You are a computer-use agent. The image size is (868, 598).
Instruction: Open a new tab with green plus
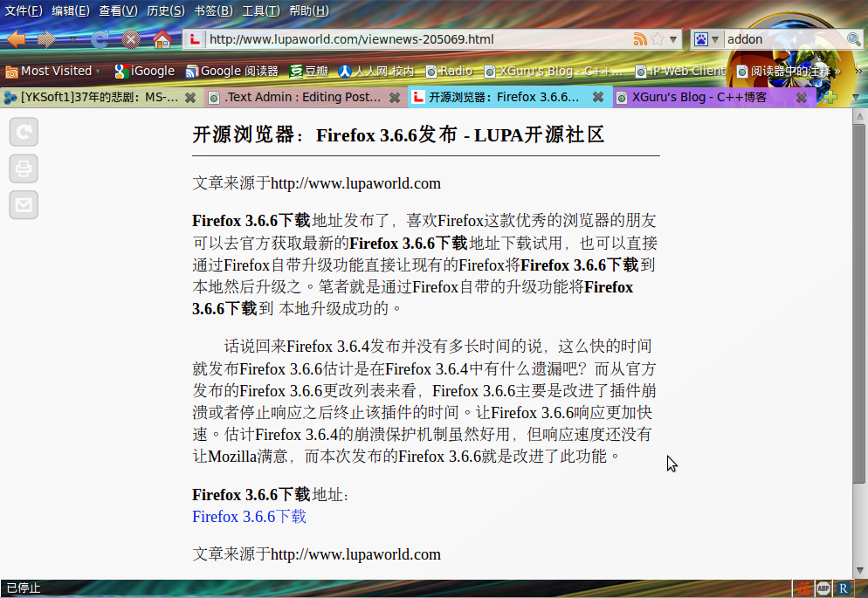pyautogui.click(x=830, y=98)
